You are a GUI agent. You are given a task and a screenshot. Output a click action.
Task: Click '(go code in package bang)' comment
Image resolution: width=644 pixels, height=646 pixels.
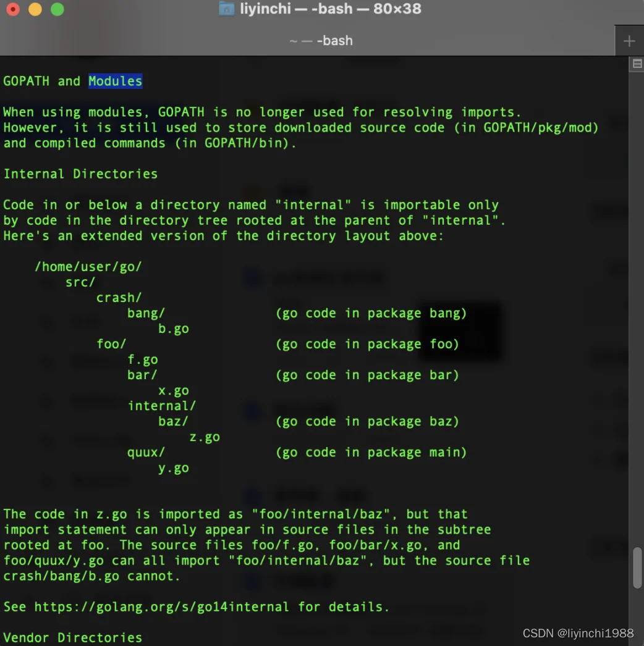pos(371,313)
